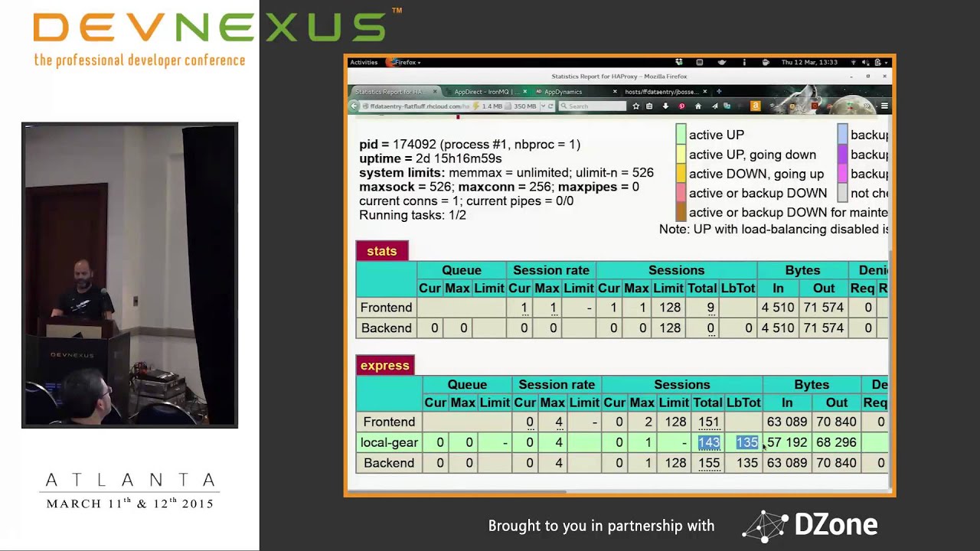Click the red 'stats' proxy heading
The image size is (980, 551).
pyautogui.click(x=382, y=251)
